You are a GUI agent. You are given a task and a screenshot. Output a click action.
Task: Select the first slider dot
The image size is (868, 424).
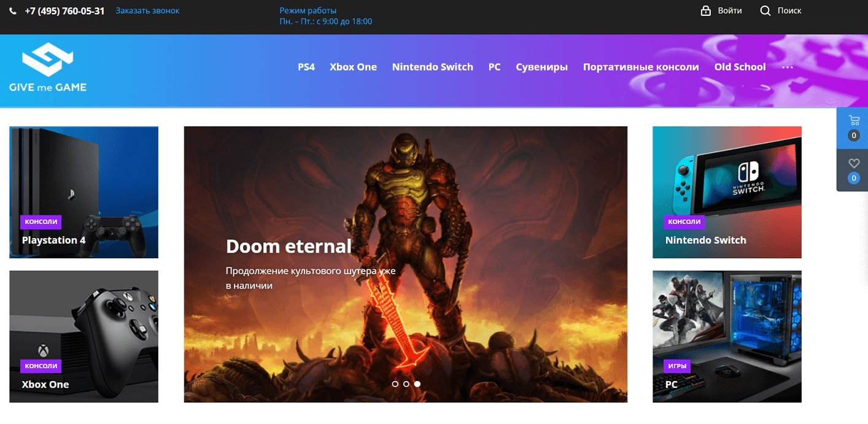[x=395, y=384]
